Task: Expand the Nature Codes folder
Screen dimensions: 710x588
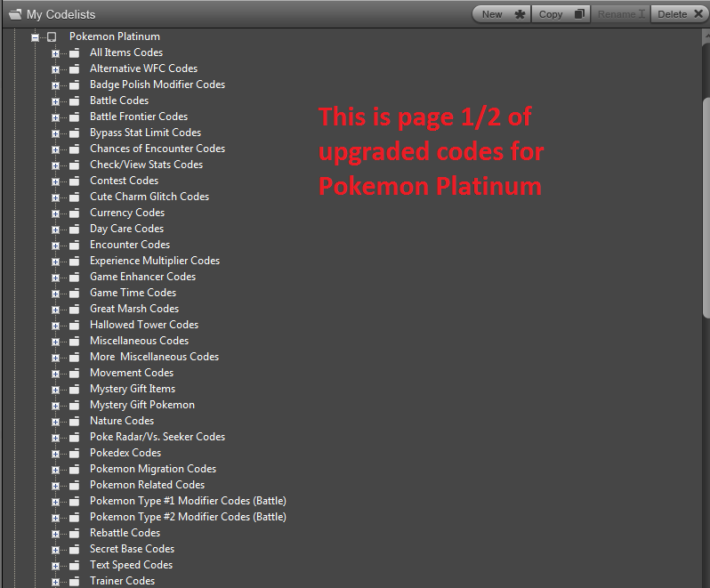Action: pyautogui.click(x=55, y=422)
